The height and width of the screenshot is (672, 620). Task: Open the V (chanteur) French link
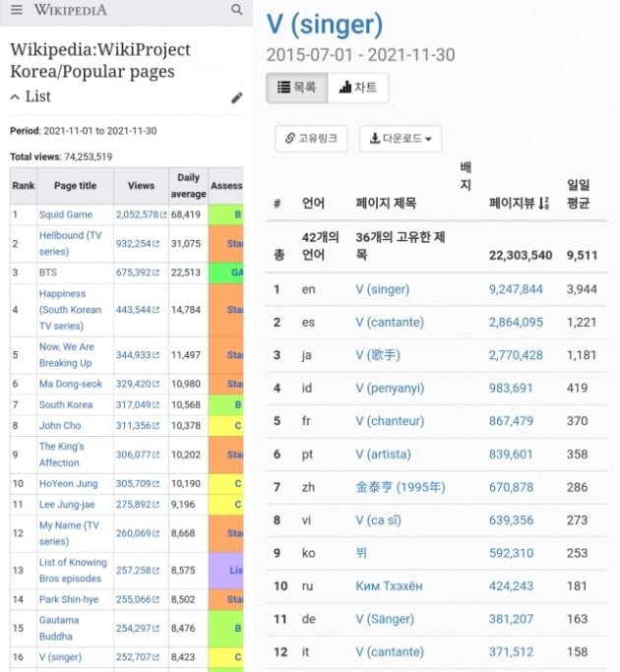390,421
